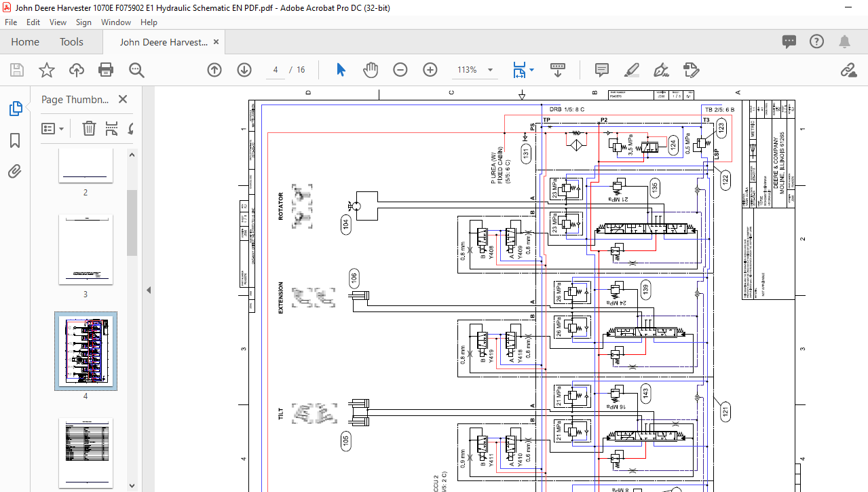Image resolution: width=868 pixels, height=492 pixels.
Task: Add a comment sticky note
Action: pyautogui.click(x=601, y=70)
